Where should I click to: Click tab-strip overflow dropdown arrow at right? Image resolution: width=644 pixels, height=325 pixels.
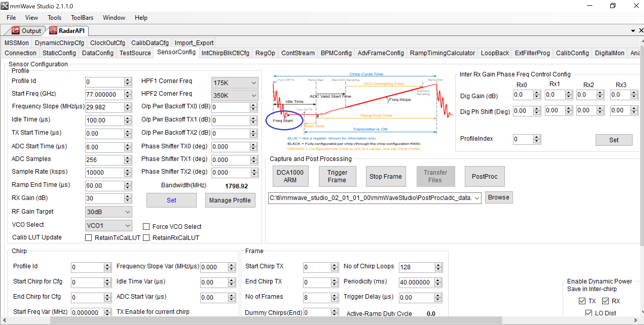(x=633, y=31)
